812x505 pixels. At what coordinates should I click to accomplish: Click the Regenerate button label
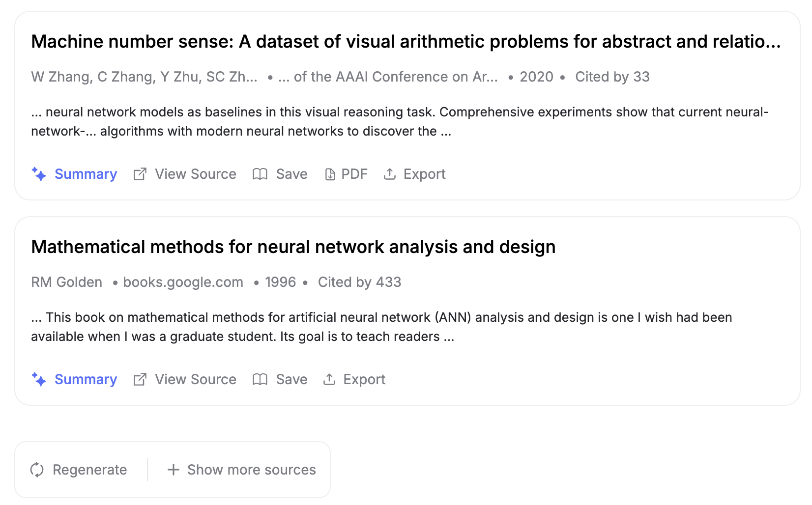click(x=90, y=470)
